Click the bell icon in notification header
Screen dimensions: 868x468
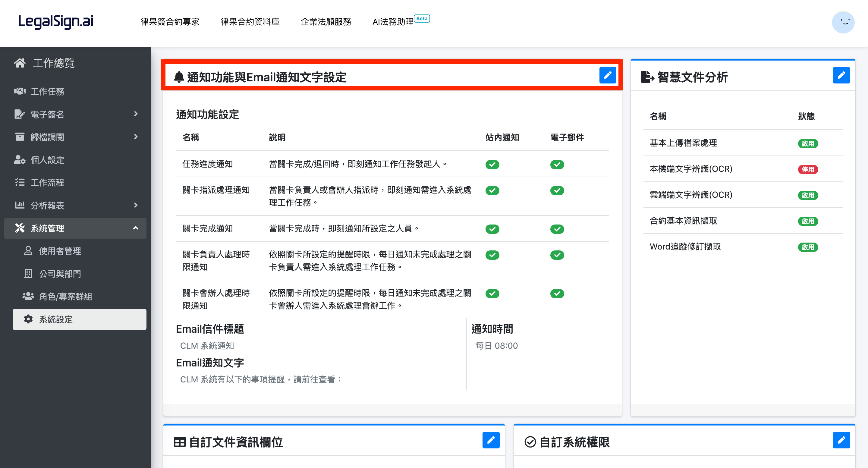179,77
